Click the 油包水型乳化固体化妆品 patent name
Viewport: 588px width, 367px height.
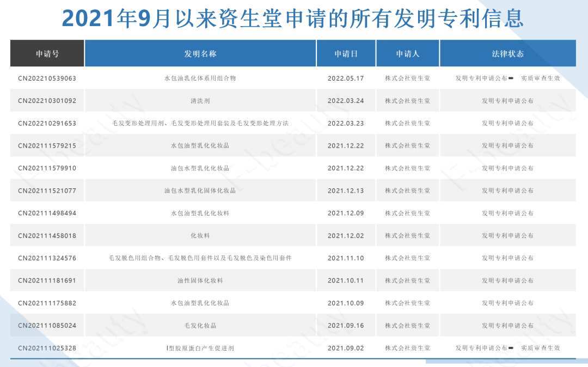pos(200,191)
